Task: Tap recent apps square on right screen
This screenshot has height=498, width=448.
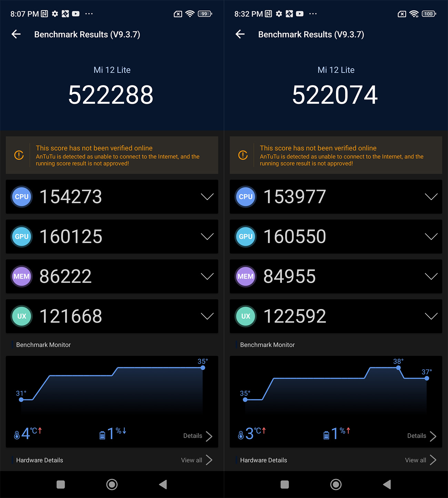Action: click(x=285, y=485)
